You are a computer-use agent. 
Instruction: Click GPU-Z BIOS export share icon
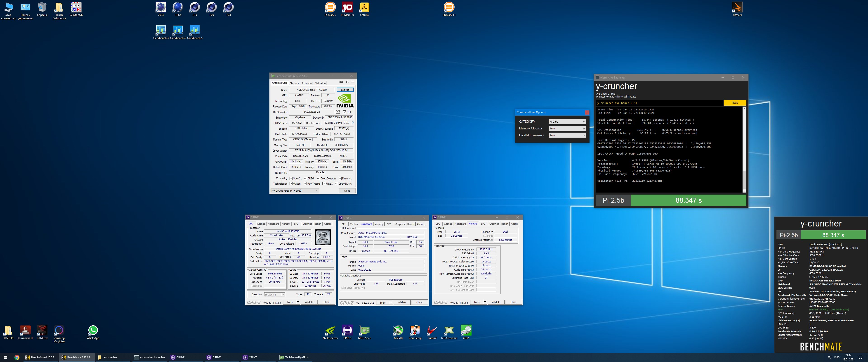(x=338, y=112)
